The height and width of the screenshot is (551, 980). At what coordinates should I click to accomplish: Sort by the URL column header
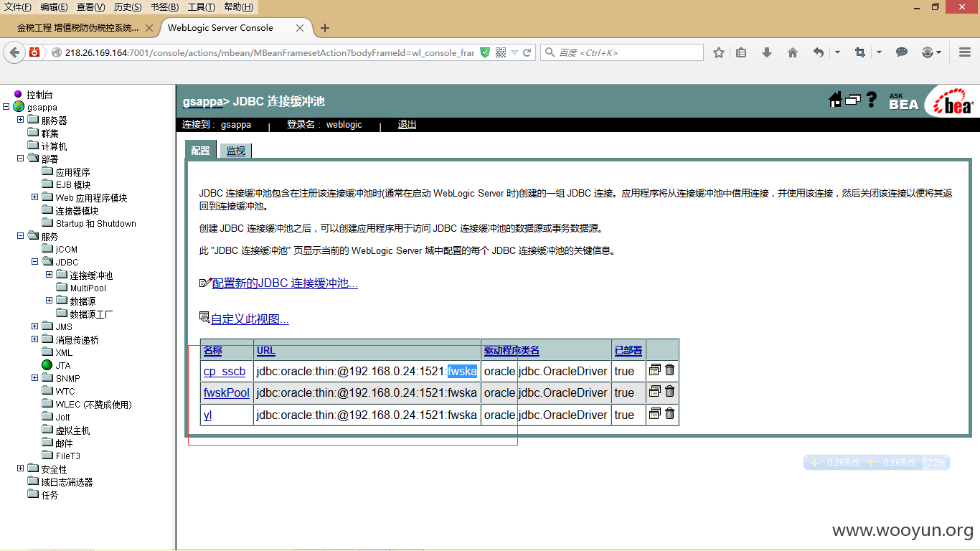[x=266, y=350]
